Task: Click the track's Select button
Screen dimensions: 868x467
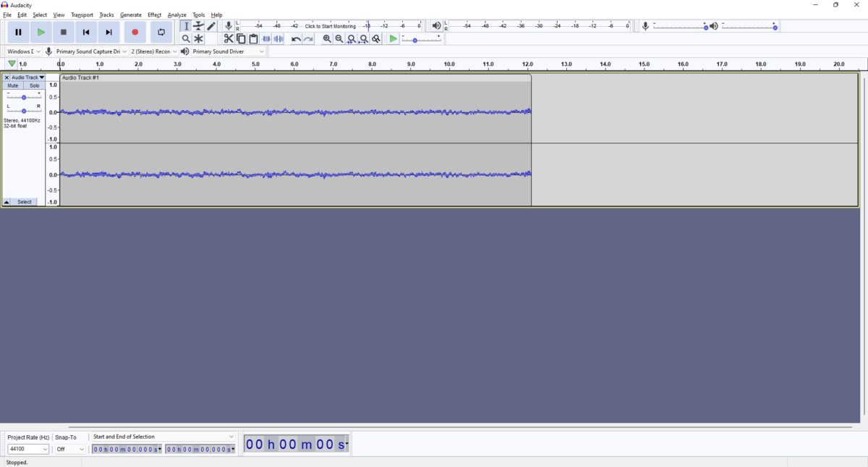Action: tap(24, 201)
